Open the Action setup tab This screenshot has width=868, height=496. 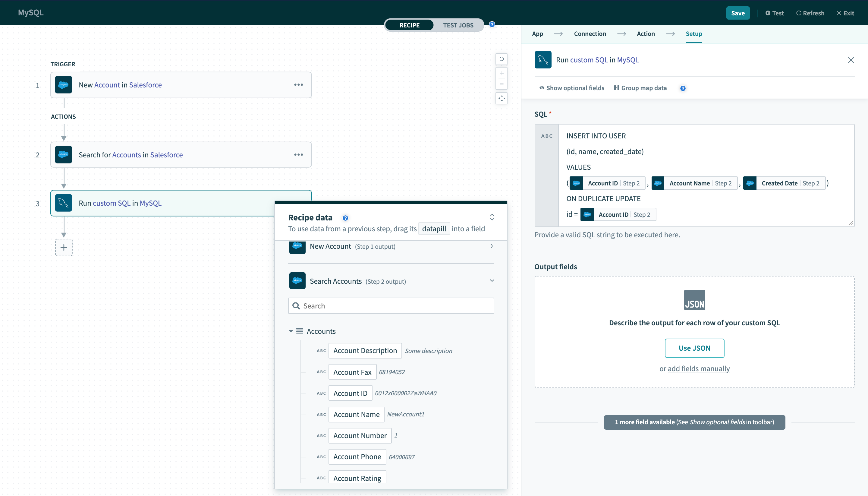point(645,34)
